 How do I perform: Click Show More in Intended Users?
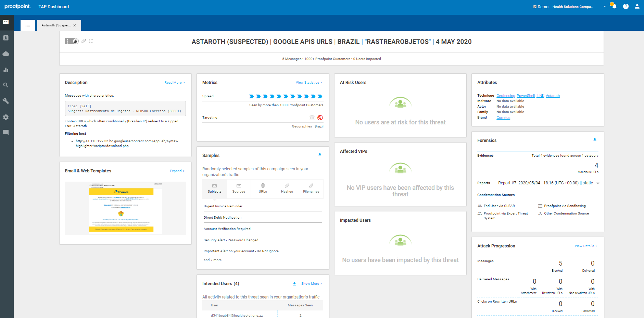pyautogui.click(x=312, y=284)
